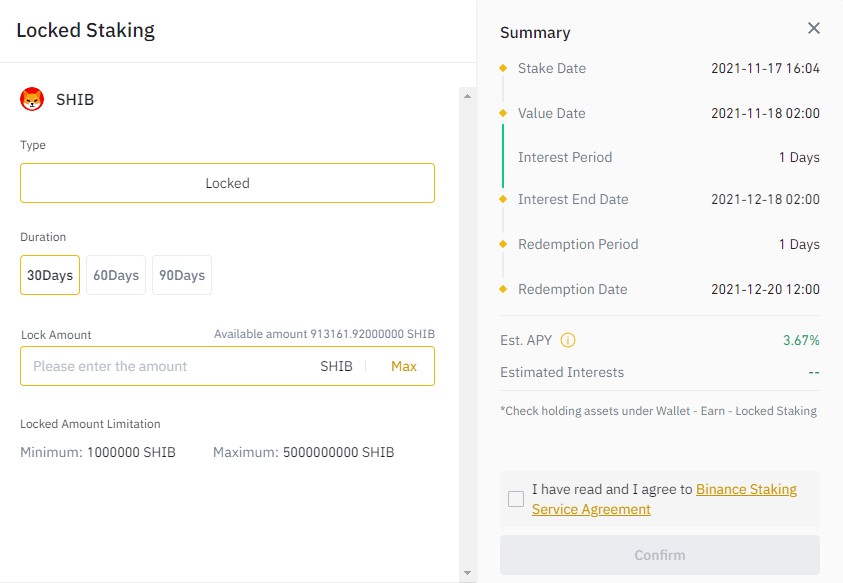This screenshot has height=583, width=843.
Task: Click the 3.67% APY value
Action: (801, 340)
